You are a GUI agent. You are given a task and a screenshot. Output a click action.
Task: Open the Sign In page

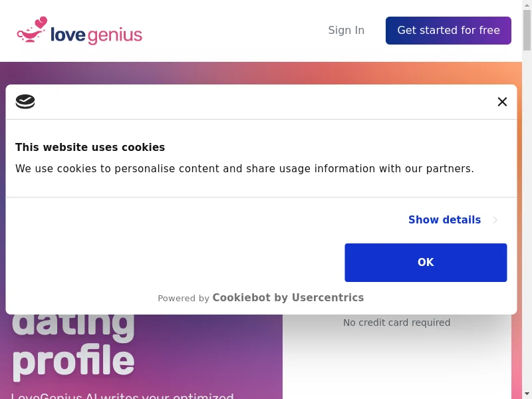[346, 30]
